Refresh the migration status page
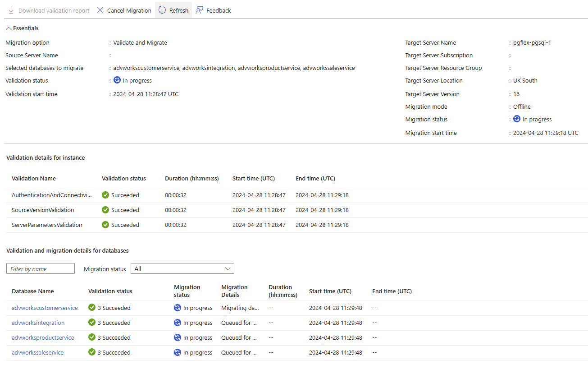 pos(173,10)
